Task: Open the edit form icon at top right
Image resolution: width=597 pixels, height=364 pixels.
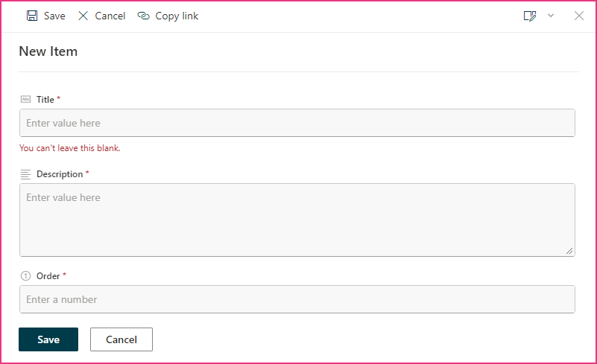Action: coord(530,16)
